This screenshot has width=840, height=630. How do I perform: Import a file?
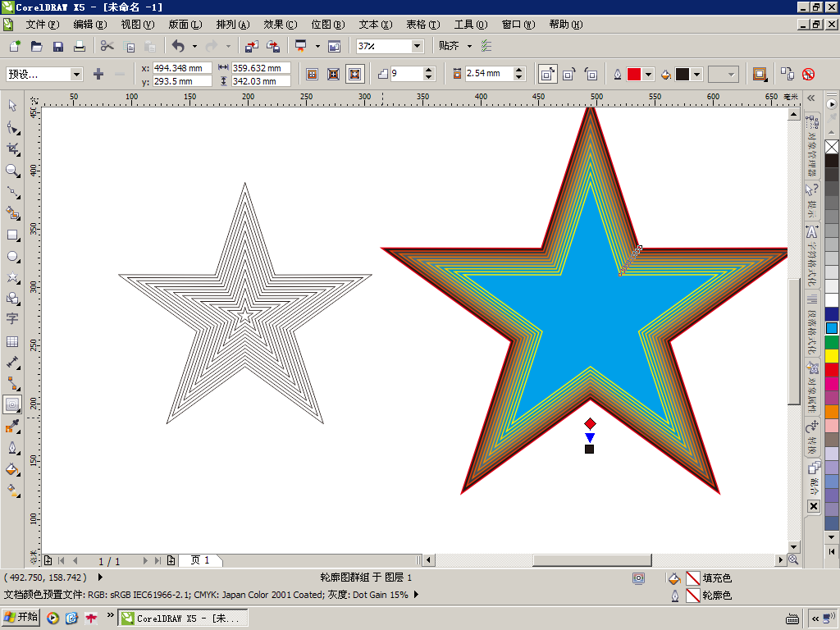coord(252,46)
